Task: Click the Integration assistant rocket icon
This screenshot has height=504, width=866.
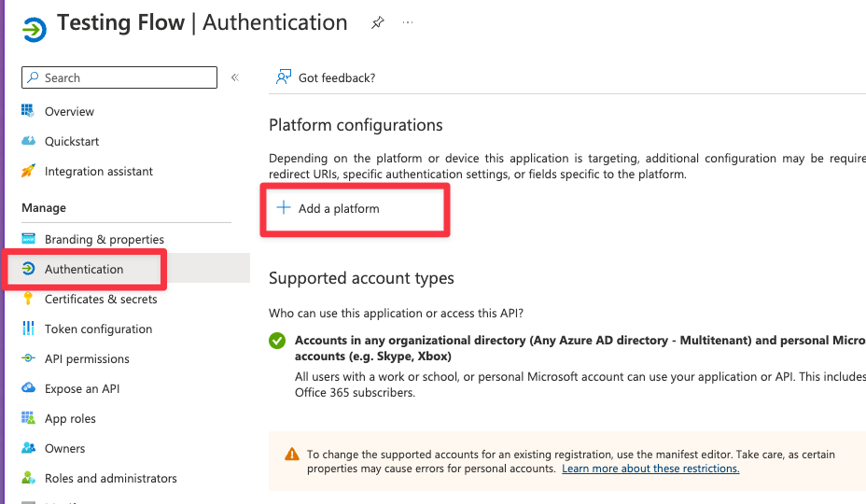Action: (x=28, y=171)
